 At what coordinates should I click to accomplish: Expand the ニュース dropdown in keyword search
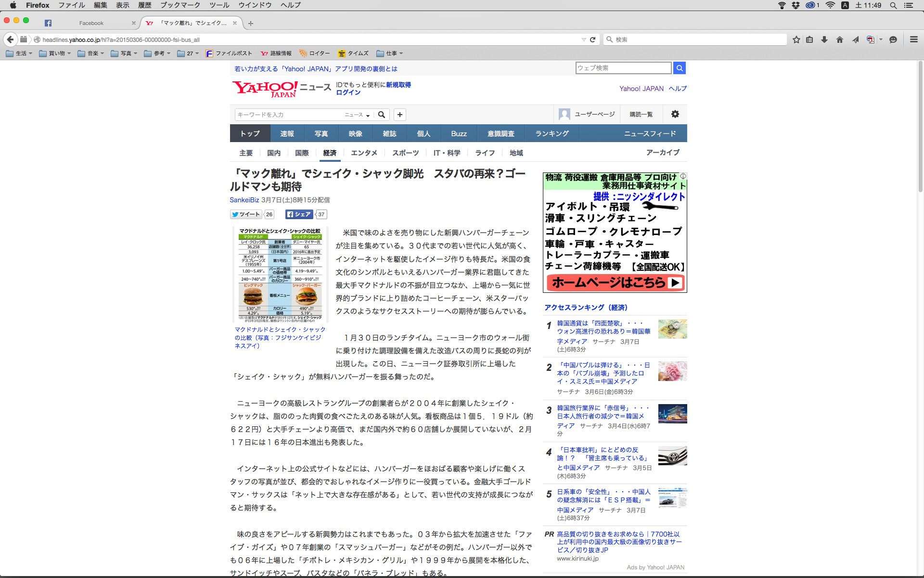[357, 115]
